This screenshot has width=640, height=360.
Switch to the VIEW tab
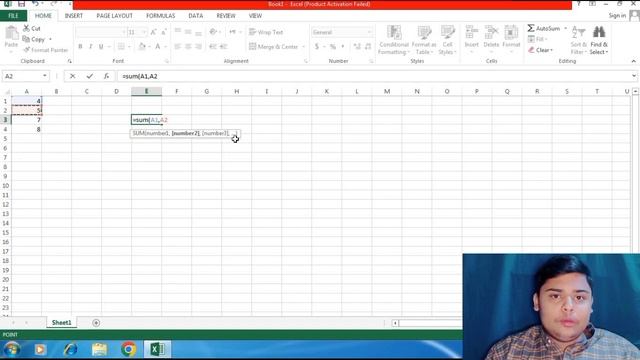255,16
